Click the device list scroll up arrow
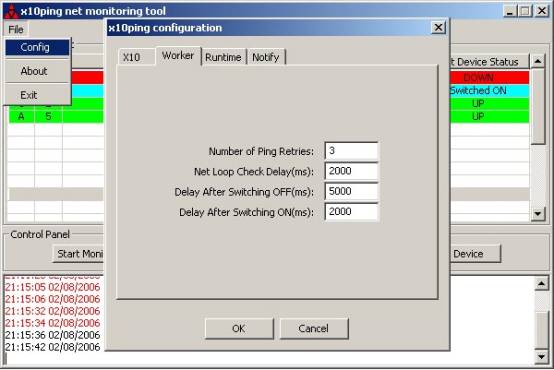The image size is (554, 370). coord(538,61)
